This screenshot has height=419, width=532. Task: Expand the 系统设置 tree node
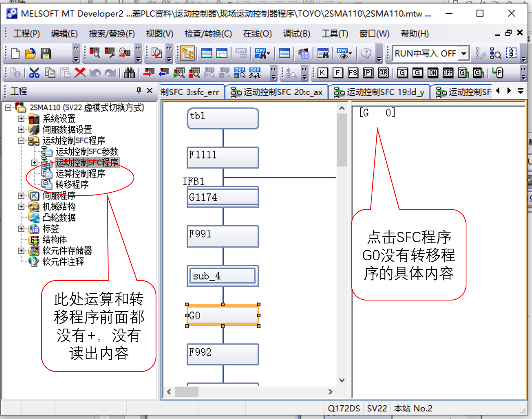tap(21, 119)
